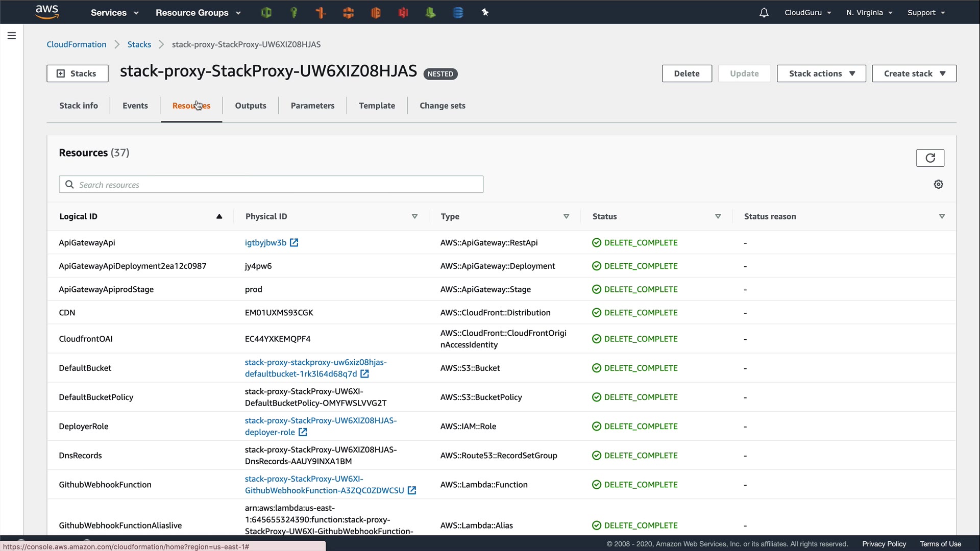Open the blue DynamoDB shortcut icon
Viewport: 980px width, 551px height.
point(458,12)
